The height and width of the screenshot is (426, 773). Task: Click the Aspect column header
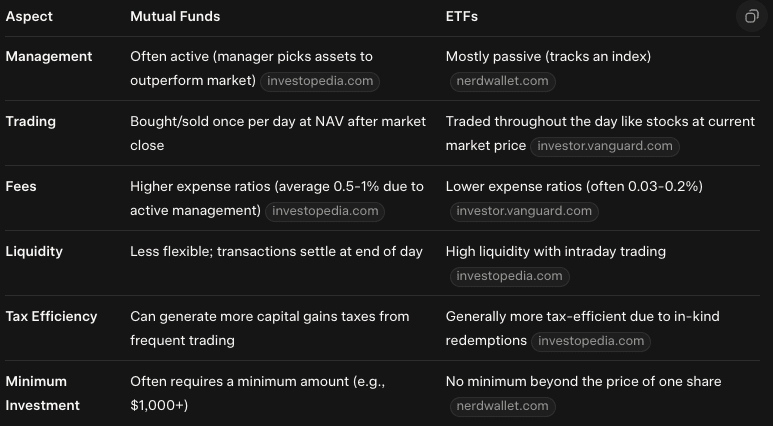(30, 17)
